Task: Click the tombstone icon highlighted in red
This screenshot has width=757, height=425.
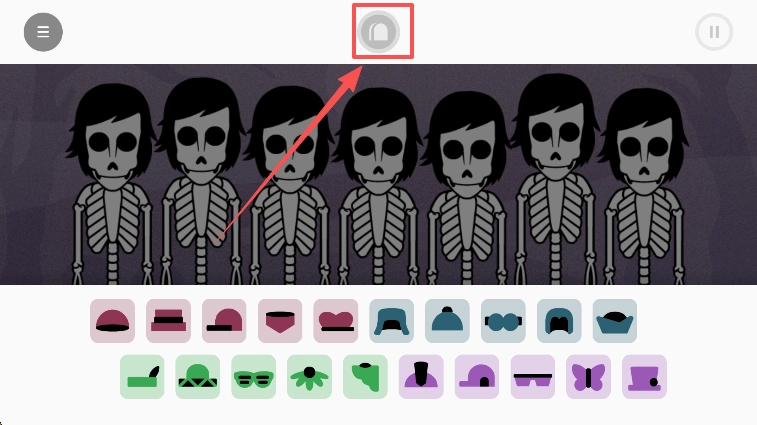Action: point(379,32)
